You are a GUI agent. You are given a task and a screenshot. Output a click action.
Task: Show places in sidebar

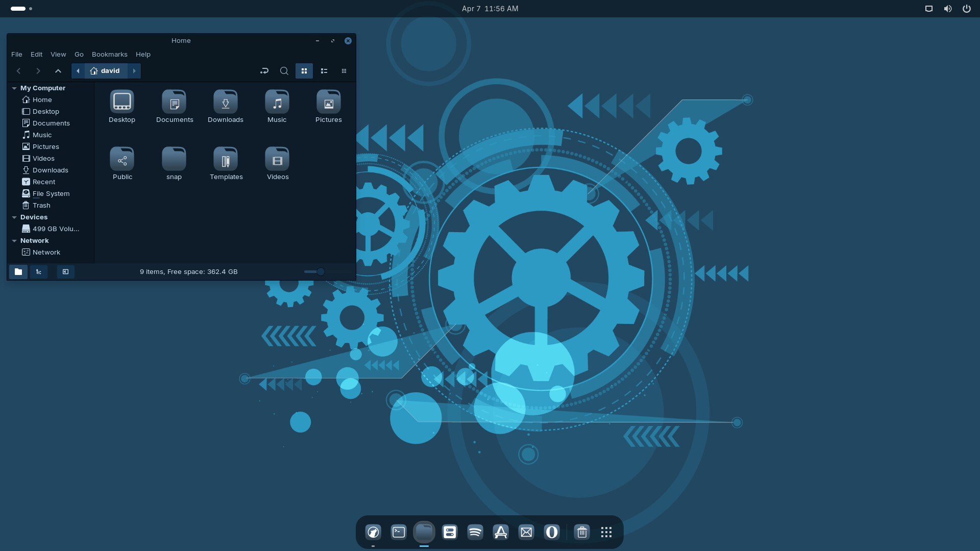point(18,272)
